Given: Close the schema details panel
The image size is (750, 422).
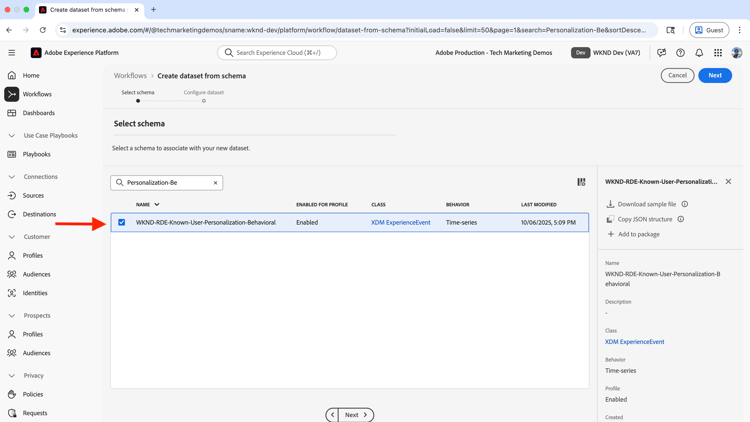Looking at the screenshot, I should tap(728, 182).
